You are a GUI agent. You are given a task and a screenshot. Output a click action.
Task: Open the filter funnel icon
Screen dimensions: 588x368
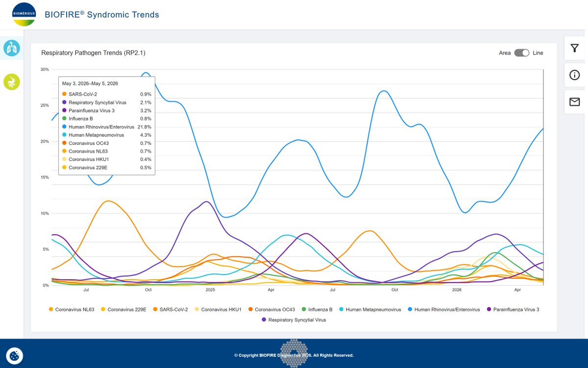click(x=575, y=48)
